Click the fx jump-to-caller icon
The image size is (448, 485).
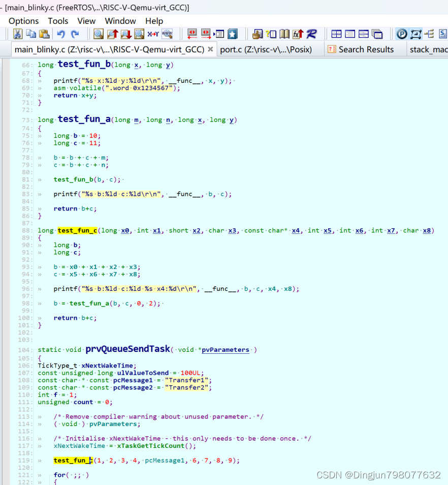[298, 34]
